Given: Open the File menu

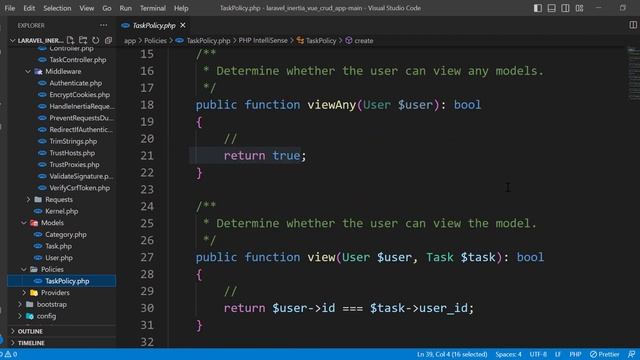Looking at the screenshot, I should pos(10,8).
